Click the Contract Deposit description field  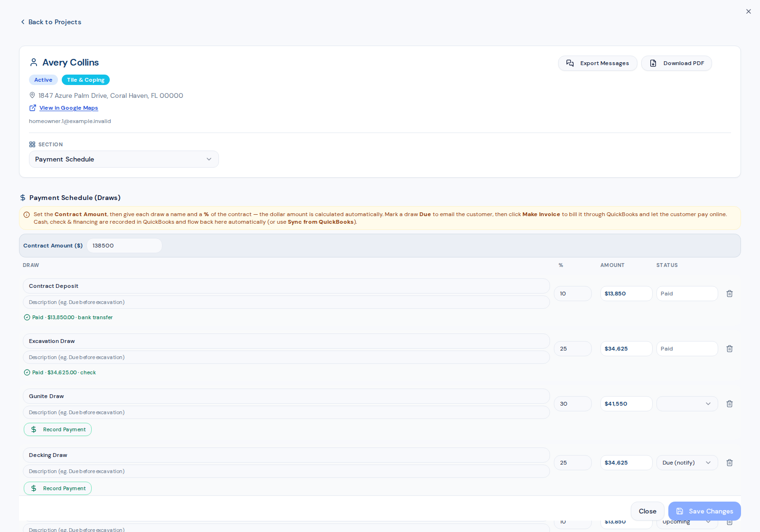coord(286,302)
